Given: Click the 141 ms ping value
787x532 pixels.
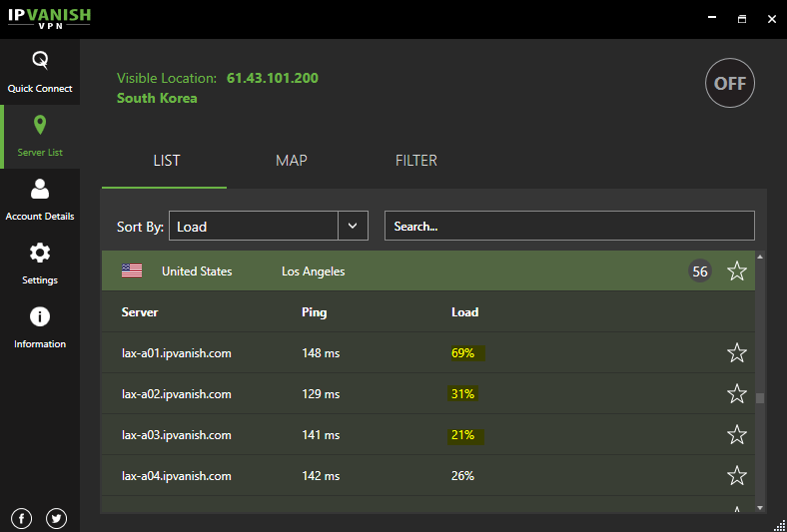Looking at the screenshot, I should click(321, 435).
